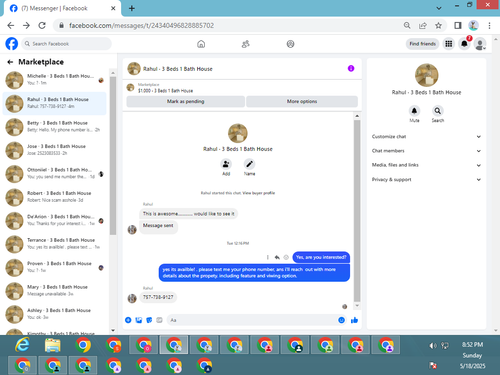The height and width of the screenshot is (375, 500).
Task: Mute the conversation bell icon
Action: pos(414,111)
